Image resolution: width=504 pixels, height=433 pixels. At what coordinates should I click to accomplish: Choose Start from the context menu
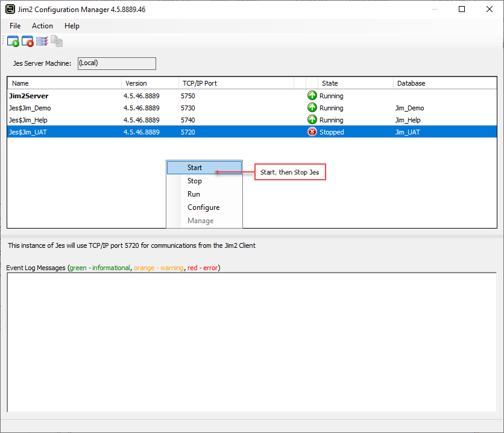coord(195,168)
